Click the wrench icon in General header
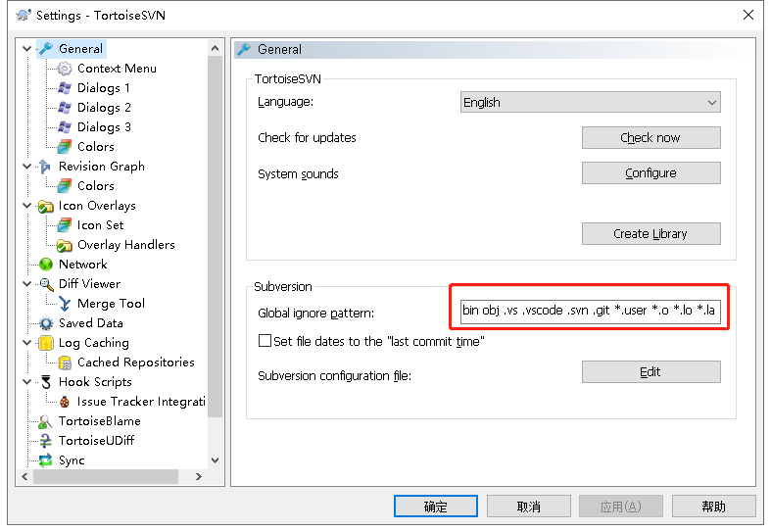771x532 pixels. tap(244, 49)
